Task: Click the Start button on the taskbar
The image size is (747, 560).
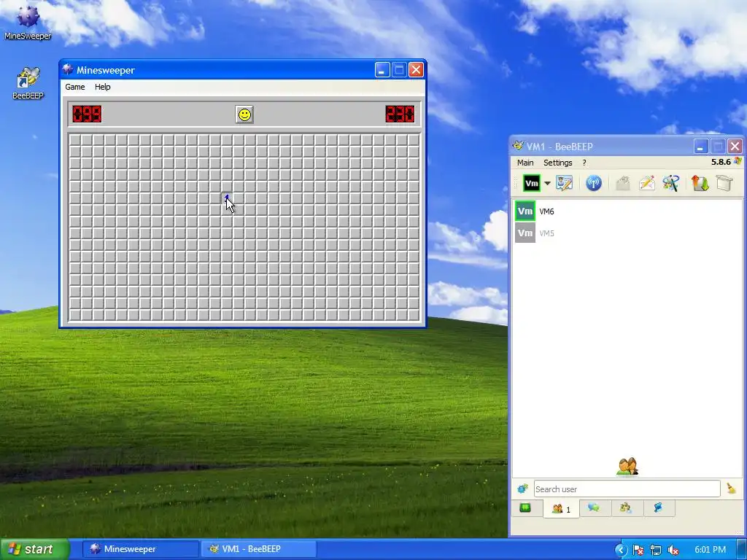Action: click(x=34, y=549)
